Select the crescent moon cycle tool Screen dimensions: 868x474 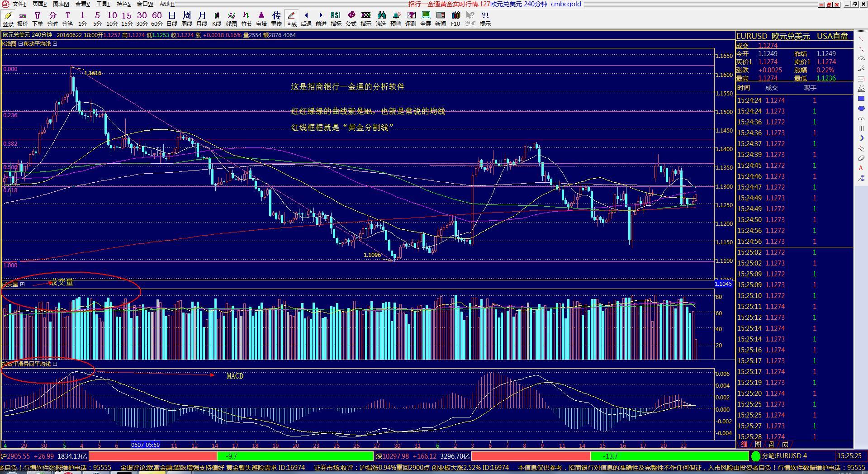[x=861, y=138]
